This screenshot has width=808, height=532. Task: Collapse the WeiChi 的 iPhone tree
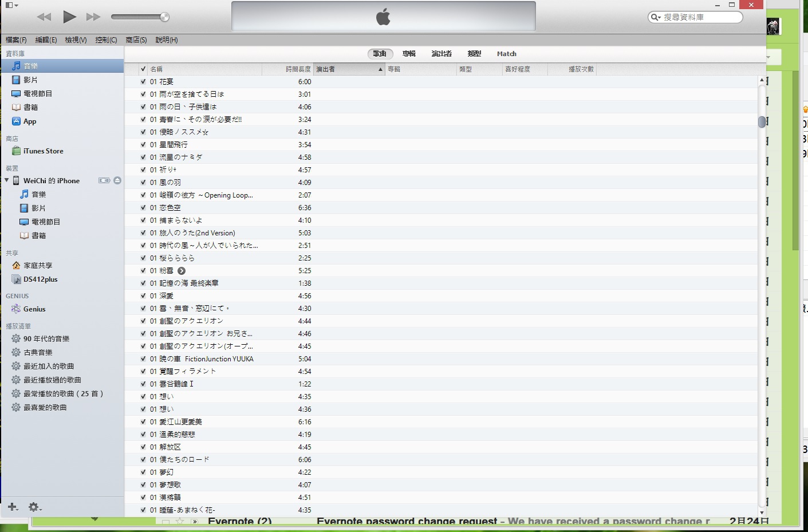7,180
